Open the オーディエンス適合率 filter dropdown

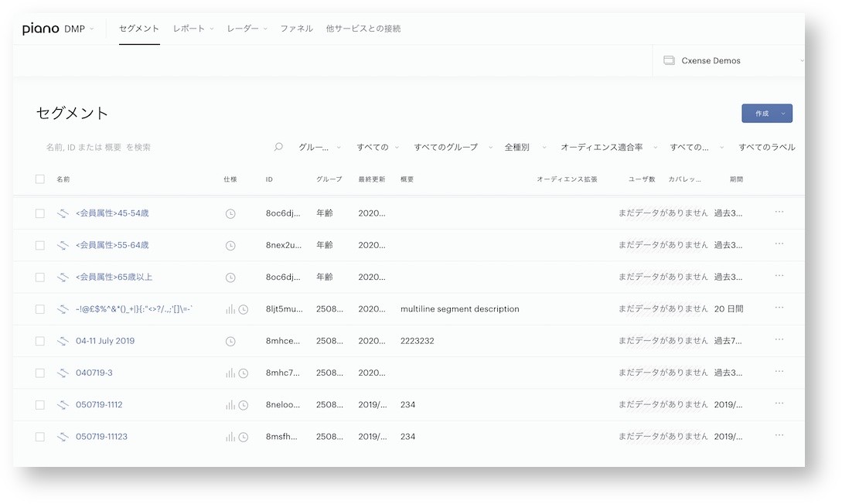pyautogui.click(x=608, y=147)
